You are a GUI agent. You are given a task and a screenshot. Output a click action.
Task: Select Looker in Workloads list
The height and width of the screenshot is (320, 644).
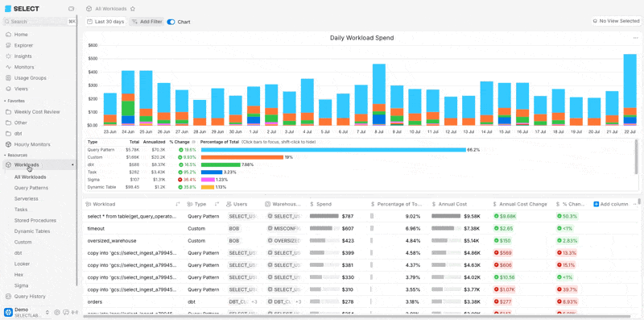click(x=22, y=264)
